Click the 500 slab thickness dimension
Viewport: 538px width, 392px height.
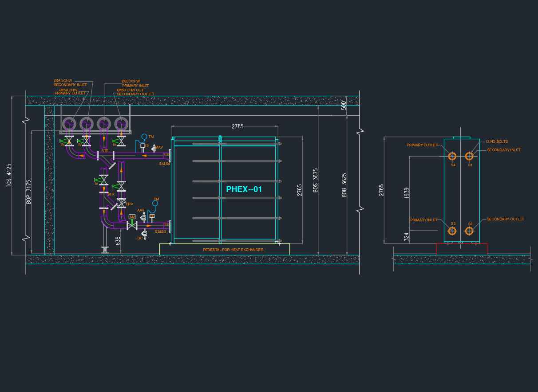tap(344, 105)
